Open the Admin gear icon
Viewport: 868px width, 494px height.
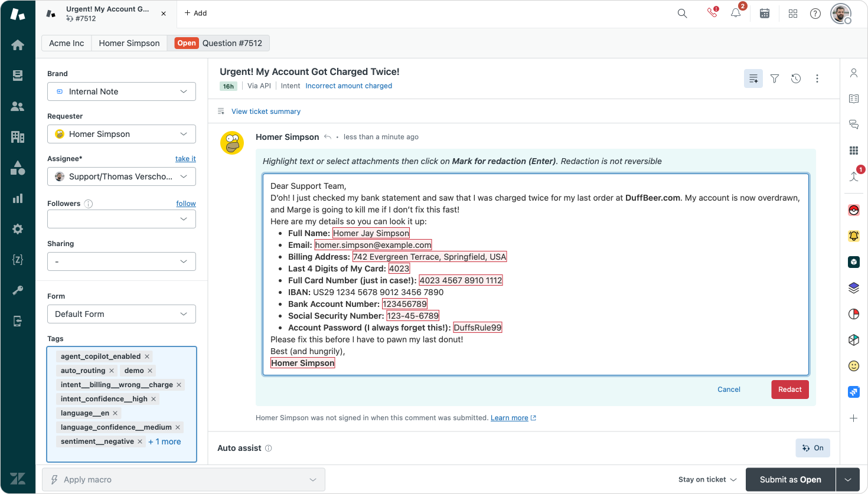[x=18, y=229]
